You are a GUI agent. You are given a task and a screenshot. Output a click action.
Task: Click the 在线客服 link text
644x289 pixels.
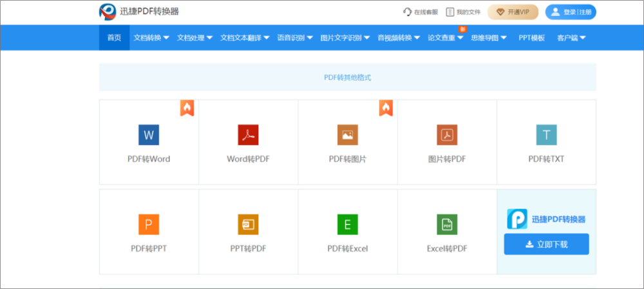[x=426, y=12]
